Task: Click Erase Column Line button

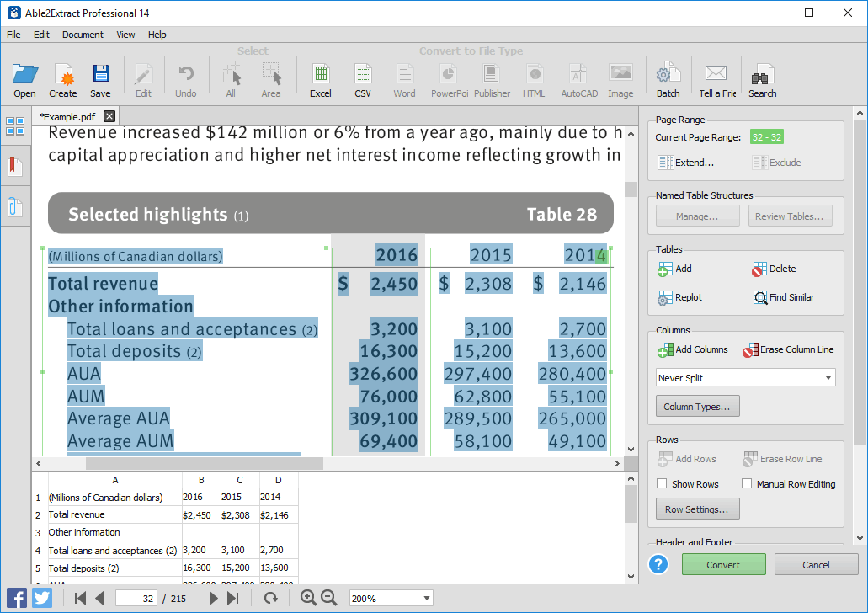Action: (x=788, y=350)
